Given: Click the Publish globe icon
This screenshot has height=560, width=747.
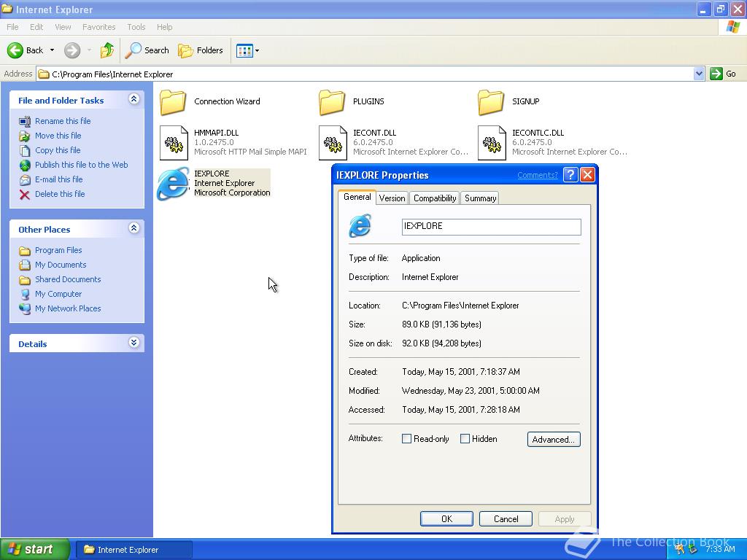Looking at the screenshot, I should pos(24,166).
